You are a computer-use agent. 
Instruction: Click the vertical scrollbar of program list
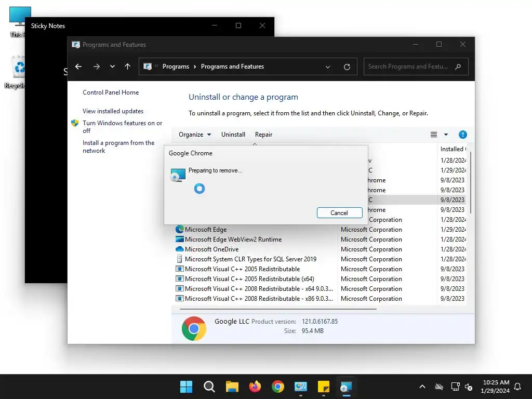(470, 183)
